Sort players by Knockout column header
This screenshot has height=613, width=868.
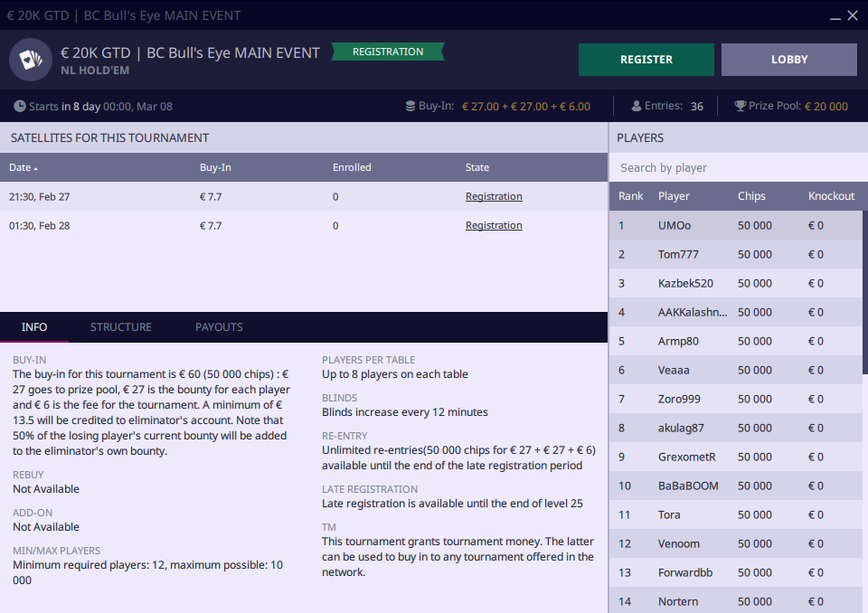(x=831, y=196)
